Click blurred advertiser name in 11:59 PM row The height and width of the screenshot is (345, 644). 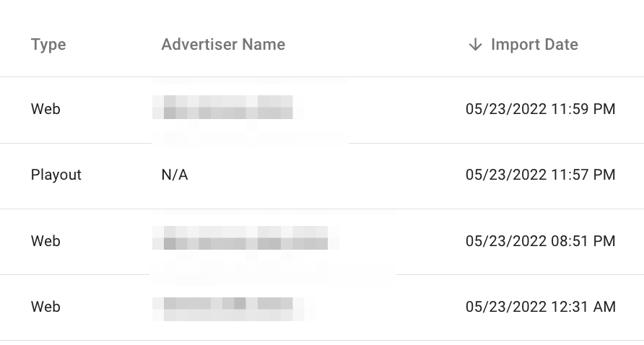coord(227,108)
